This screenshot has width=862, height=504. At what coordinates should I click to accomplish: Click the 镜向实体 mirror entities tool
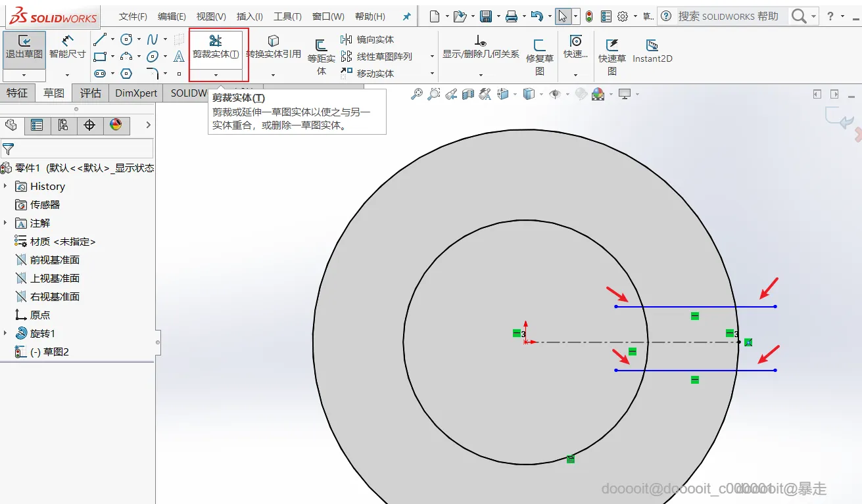pyautogui.click(x=368, y=39)
